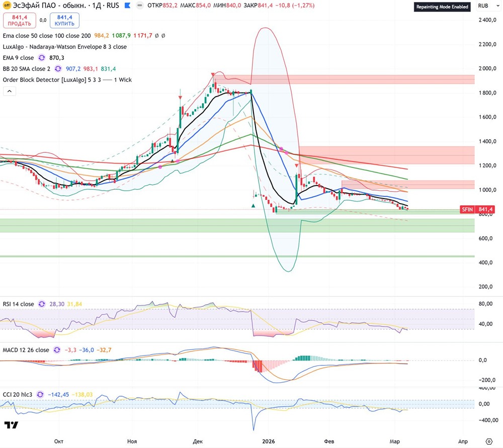Image resolution: width=503 pixels, height=448 pixels.
Task: Select the Ema close 50 100 200 legend
Action: 47,36
